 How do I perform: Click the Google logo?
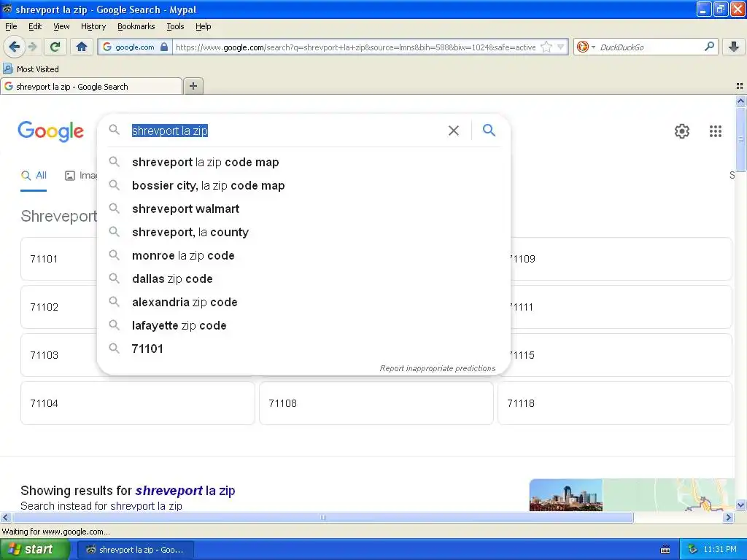coord(51,131)
